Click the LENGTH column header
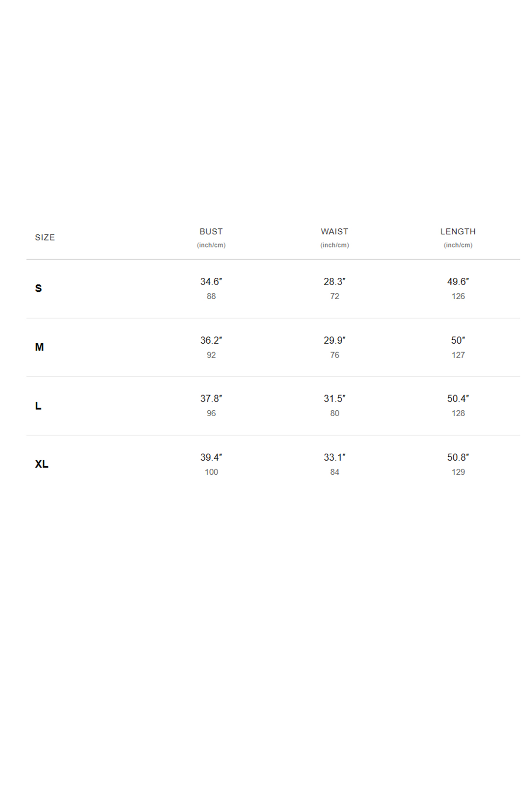The width and height of the screenshot is (532, 798). (458, 232)
